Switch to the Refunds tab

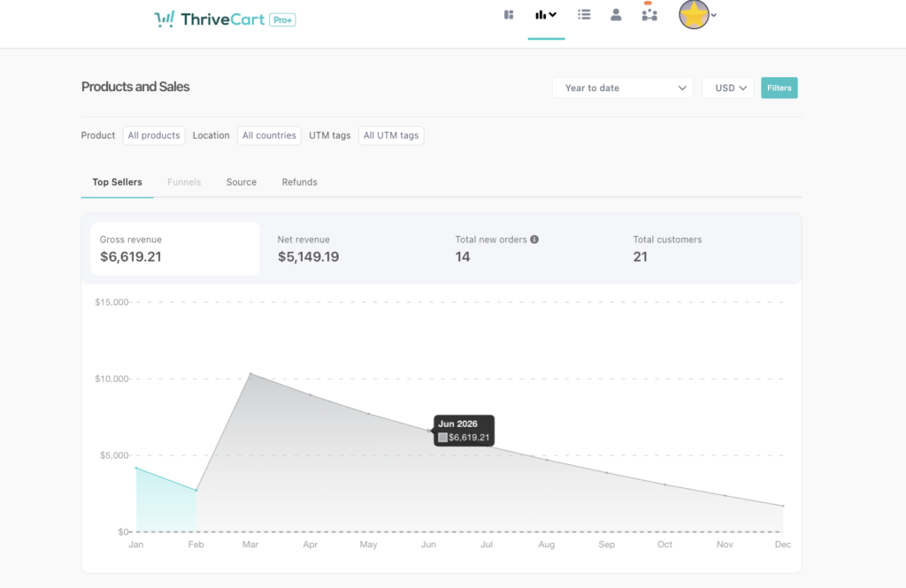pos(299,182)
